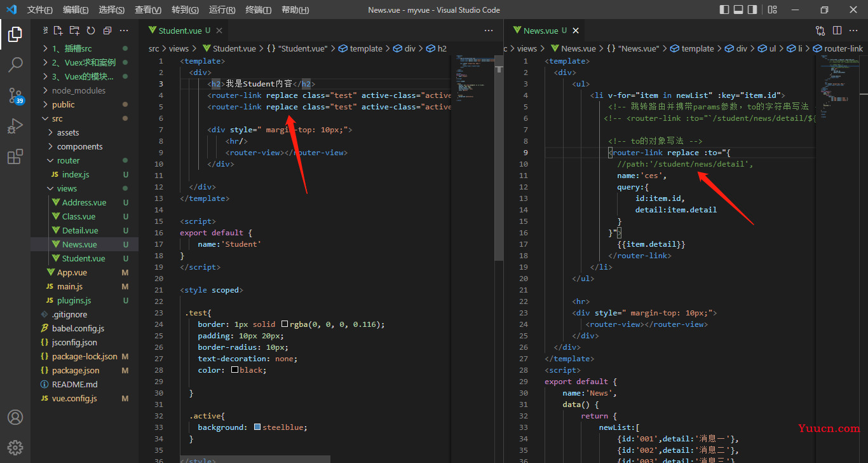Click the New File icon in Explorer
The image size is (868, 463).
[58, 31]
